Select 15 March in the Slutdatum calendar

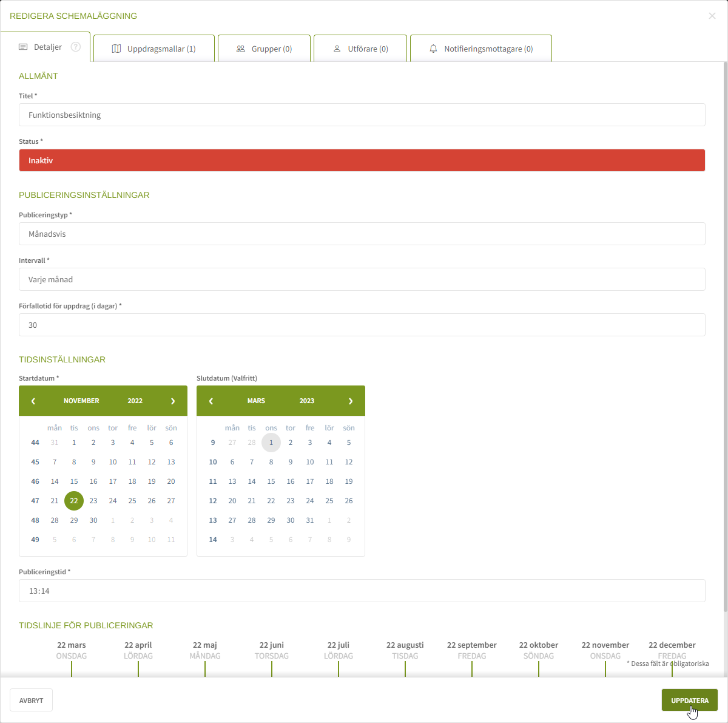click(x=271, y=481)
